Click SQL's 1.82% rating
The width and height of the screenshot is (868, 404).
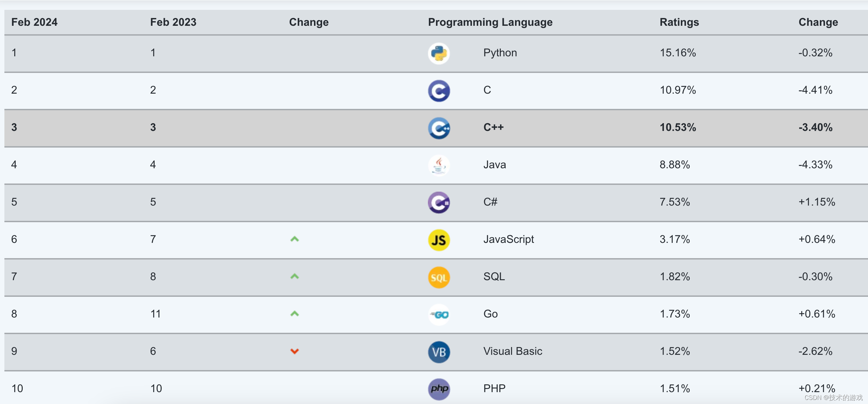(x=675, y=276)
